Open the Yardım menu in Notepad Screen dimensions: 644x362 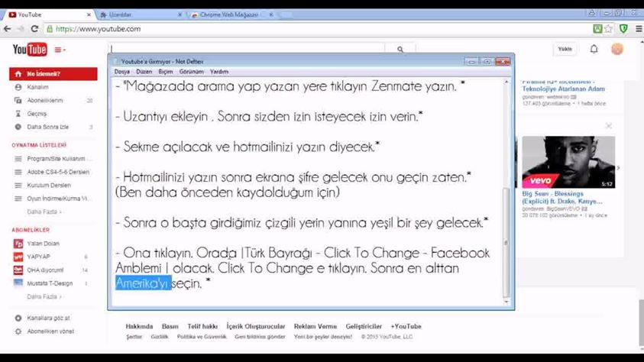point(219,72)
